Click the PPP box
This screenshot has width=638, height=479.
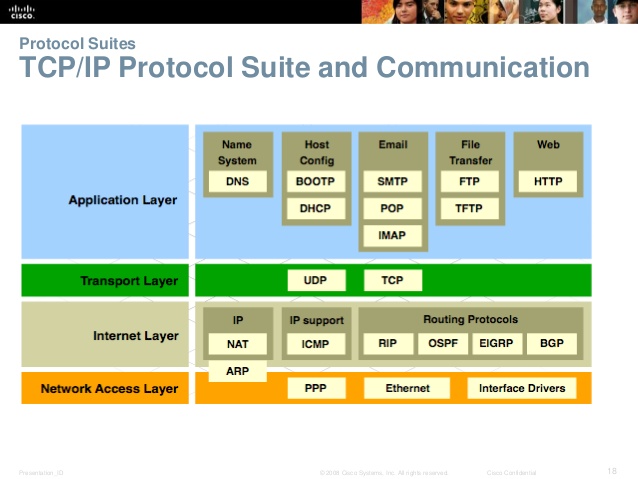pyautogui.click(x=317, y=388)
